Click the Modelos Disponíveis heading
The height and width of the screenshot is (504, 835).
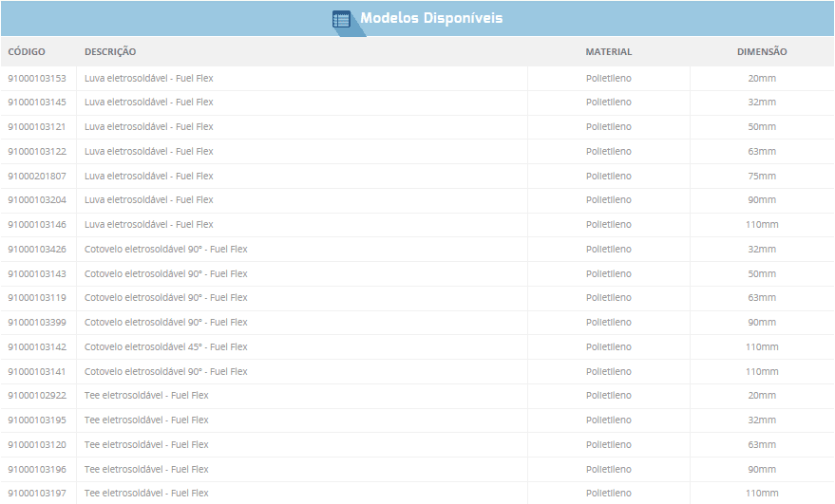pos(431,19)
